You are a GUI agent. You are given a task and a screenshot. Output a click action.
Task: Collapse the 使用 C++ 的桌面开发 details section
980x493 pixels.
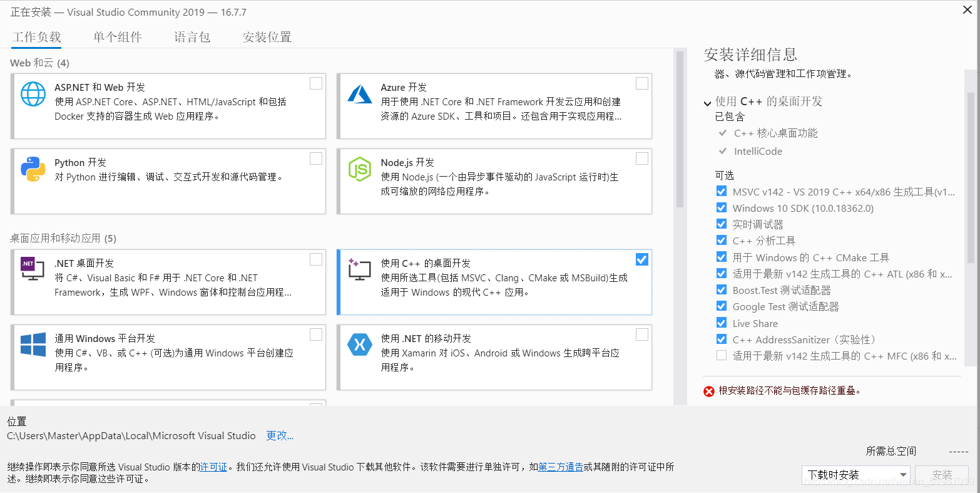[708, 103]
